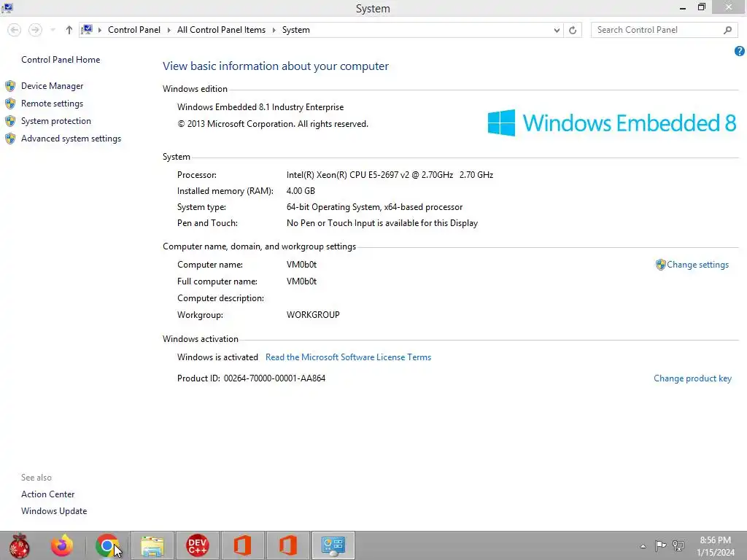This screenshot has width=747, height=560.
Task: Expand the chevron before Control Panel breadcrumb
Action: (99, 30)
